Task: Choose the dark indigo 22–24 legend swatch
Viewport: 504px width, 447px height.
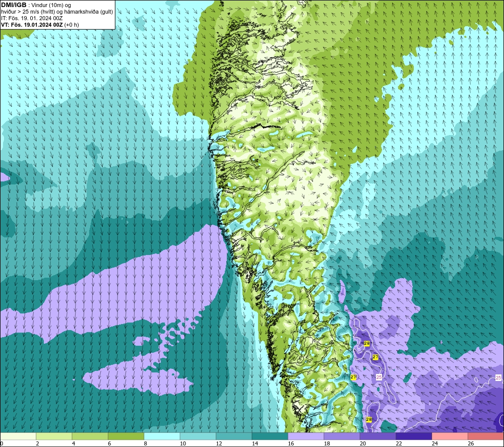Action: (414, 436)
